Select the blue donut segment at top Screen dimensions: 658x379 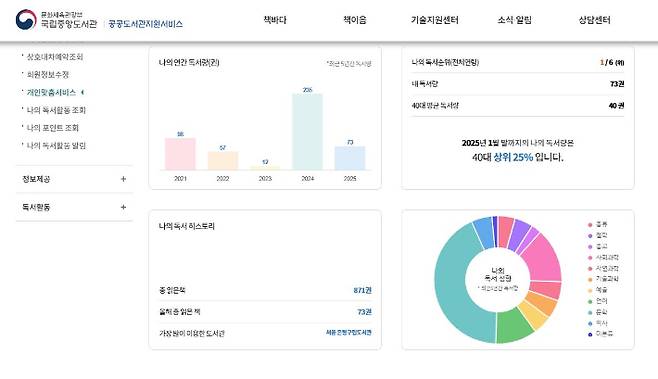tap(484, 232)
